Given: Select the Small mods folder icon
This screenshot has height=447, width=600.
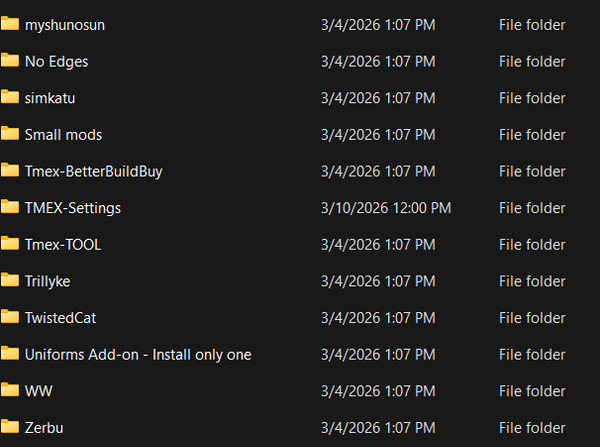Looking at the screenshot, I should click(x=10, y=134).
